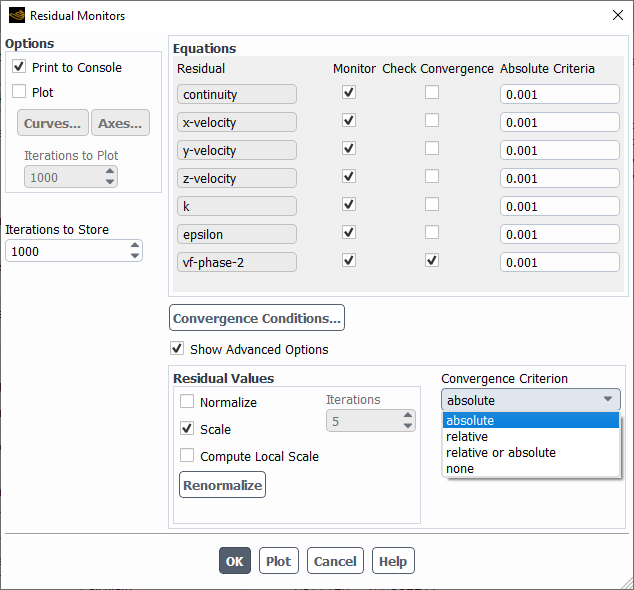Select 'relative' from convergence criterion list
The width and height of the screenshot is (634, 590).
point(467,437)
